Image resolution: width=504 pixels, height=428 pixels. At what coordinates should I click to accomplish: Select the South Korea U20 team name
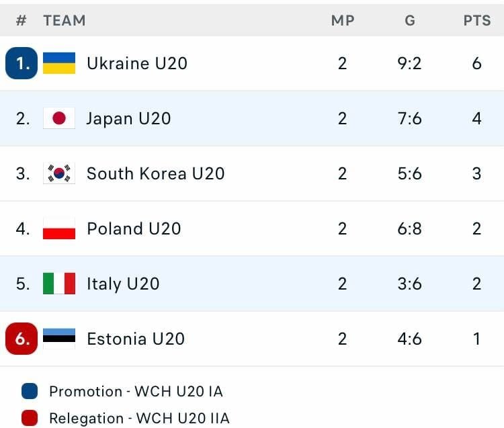[x=155, y=173]
